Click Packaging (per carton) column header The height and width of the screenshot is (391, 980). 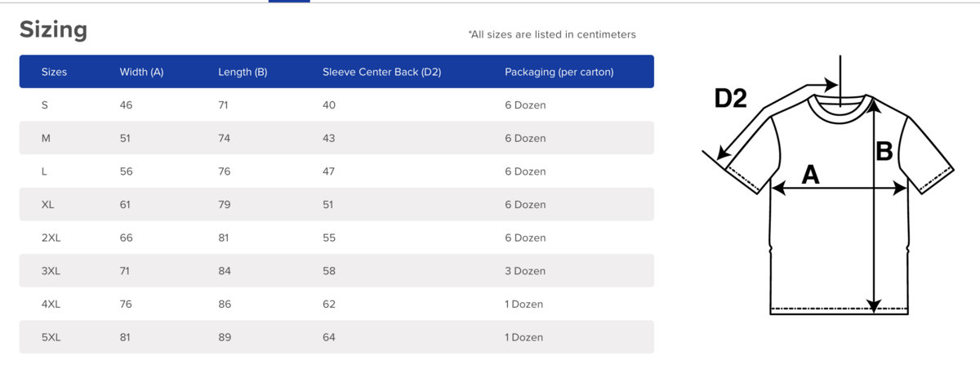point(559,72)
